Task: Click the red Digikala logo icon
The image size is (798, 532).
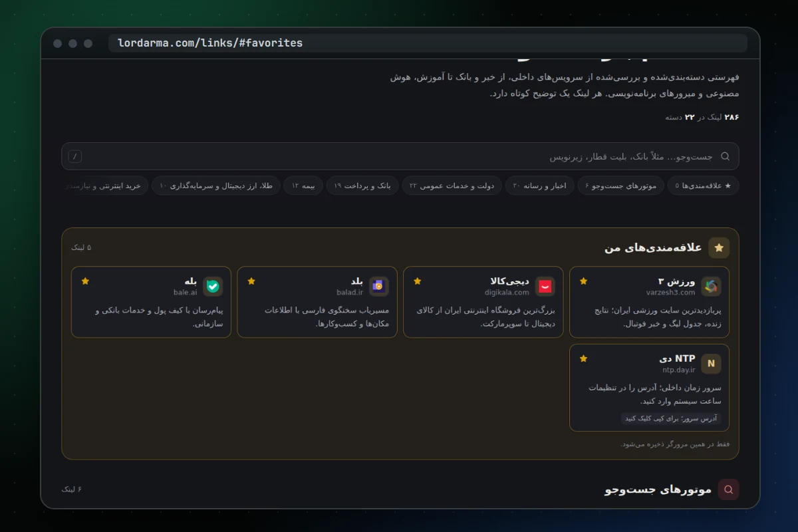Action: pyautogui.click(x=545, y=287)
